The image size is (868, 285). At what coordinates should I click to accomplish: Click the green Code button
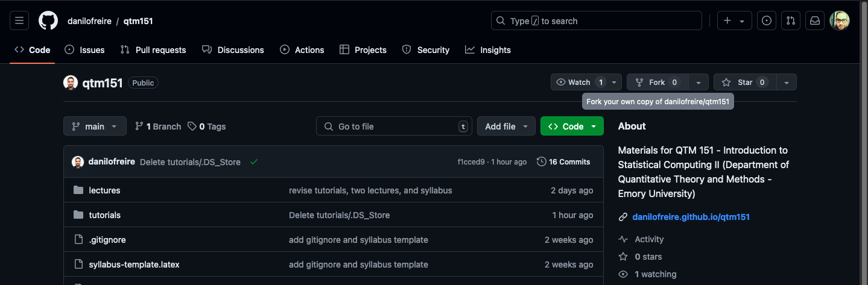tap(565, 127)
